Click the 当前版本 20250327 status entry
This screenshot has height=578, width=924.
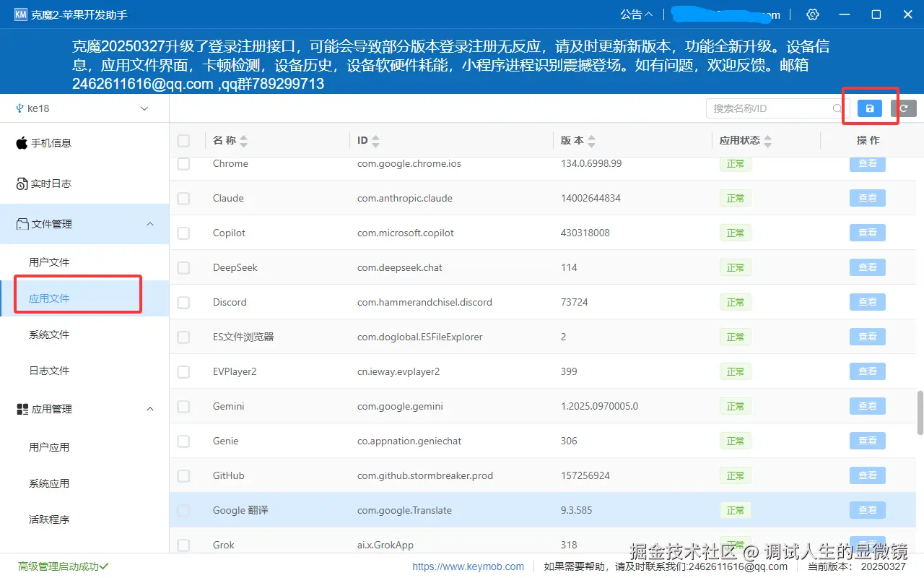[x=857, y=567]
